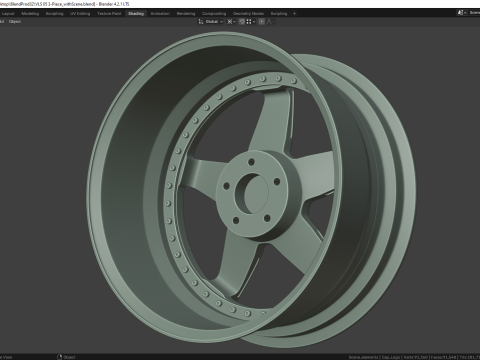Open the snapping options dropdown
Image resolution: width=480 pixels, height=360 pixels.
point(251,22)
